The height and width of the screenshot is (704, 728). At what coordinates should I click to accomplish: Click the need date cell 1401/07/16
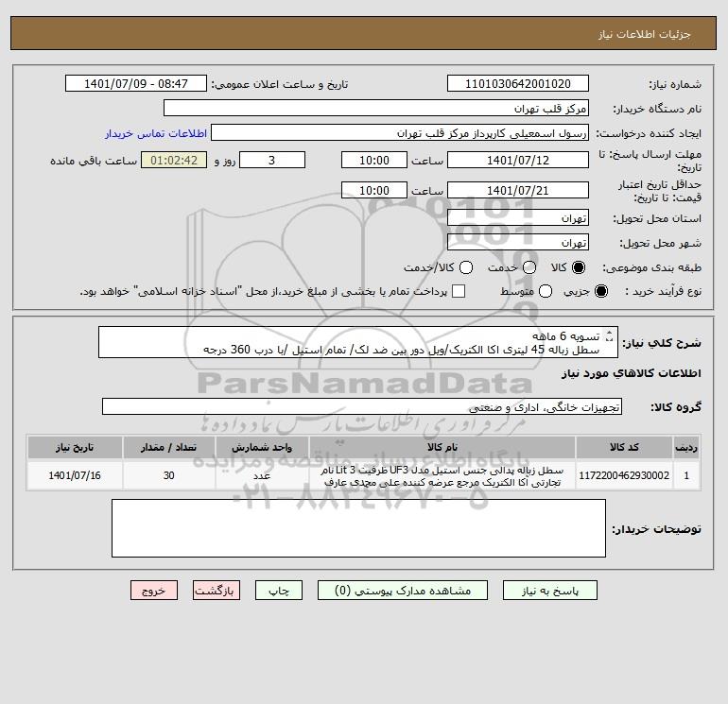coord(75,475)
